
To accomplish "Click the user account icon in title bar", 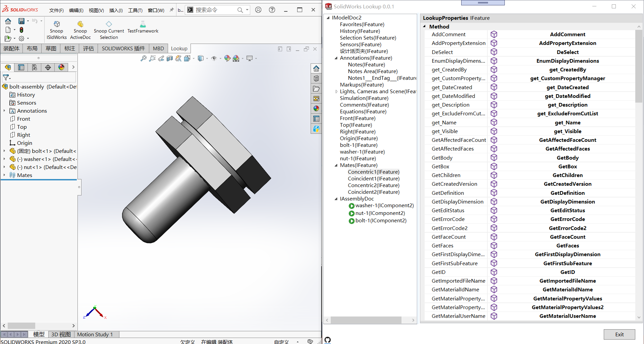I will [258, 10].
